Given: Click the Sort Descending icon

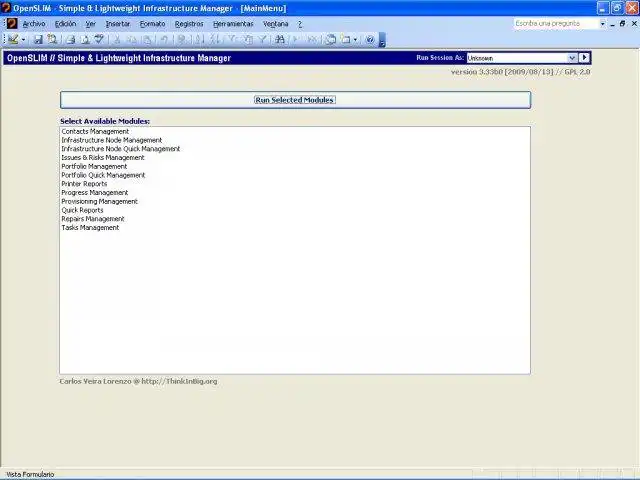Looking at the screenshot, I should [214, 39].
